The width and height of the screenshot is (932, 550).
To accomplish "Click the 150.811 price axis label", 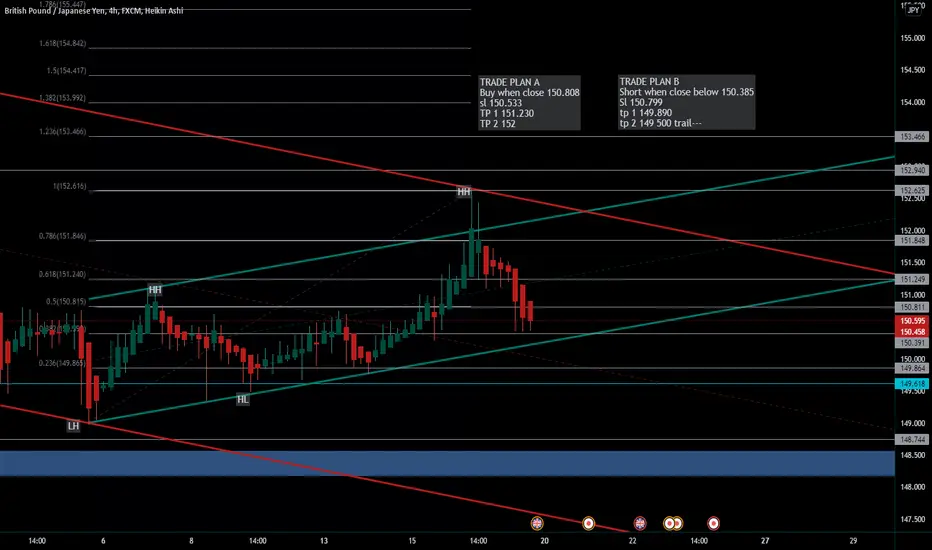I will [912, 307].
